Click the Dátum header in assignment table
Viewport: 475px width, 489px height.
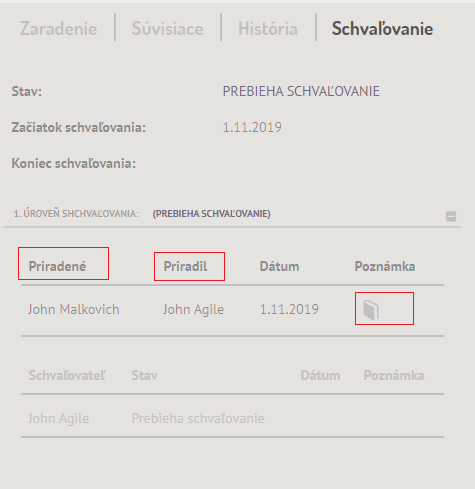coord(279,266)
